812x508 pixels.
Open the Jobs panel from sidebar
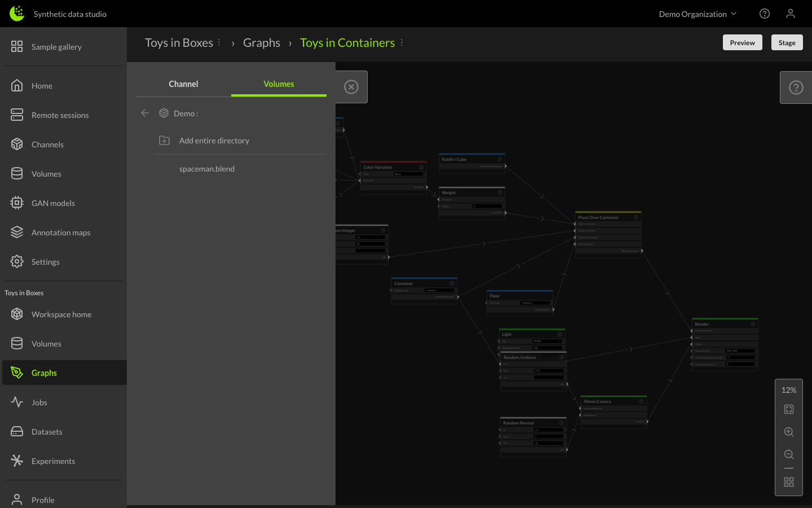[39, 402]
